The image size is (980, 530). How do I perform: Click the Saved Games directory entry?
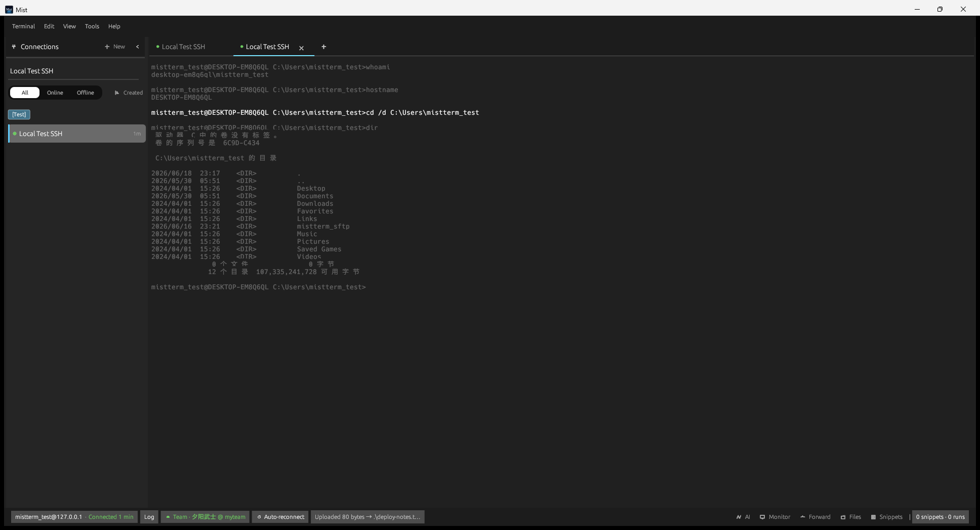(319, 249)
